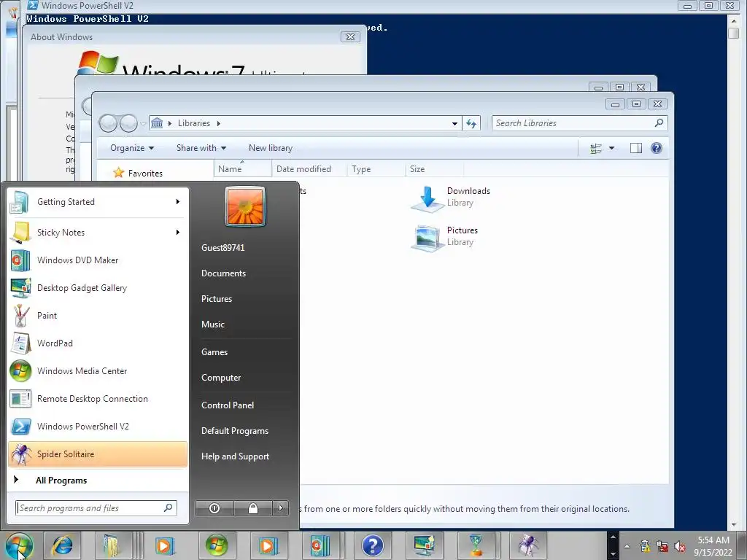Click the Explorer Back button

pos(108,123)
